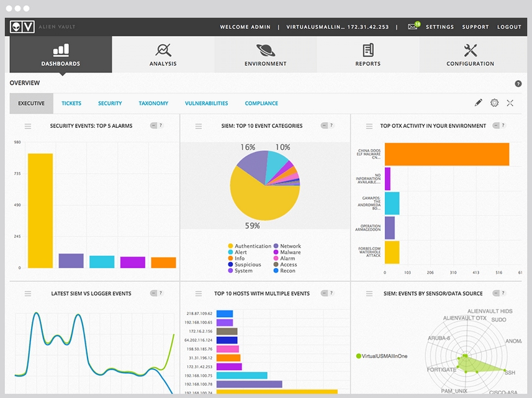This screenshot has width=532, height=398.
Task: Click the mail notifications envelope icon
Action: (x=413, y=26)
